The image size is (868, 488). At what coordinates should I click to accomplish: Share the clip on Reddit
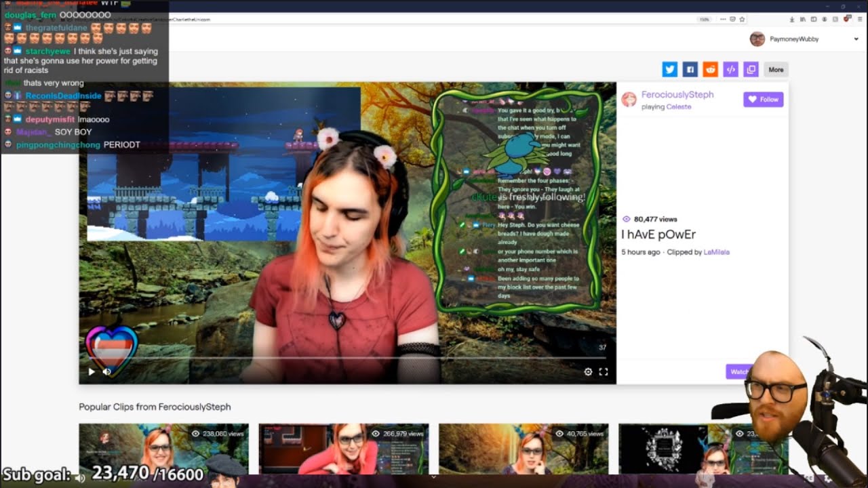(711, 69)
